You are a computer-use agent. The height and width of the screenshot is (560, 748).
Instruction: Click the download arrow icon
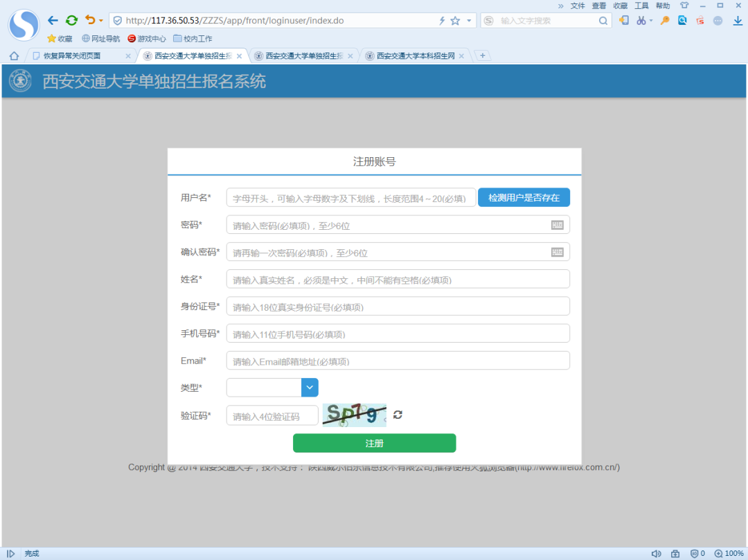pos(738,21)
